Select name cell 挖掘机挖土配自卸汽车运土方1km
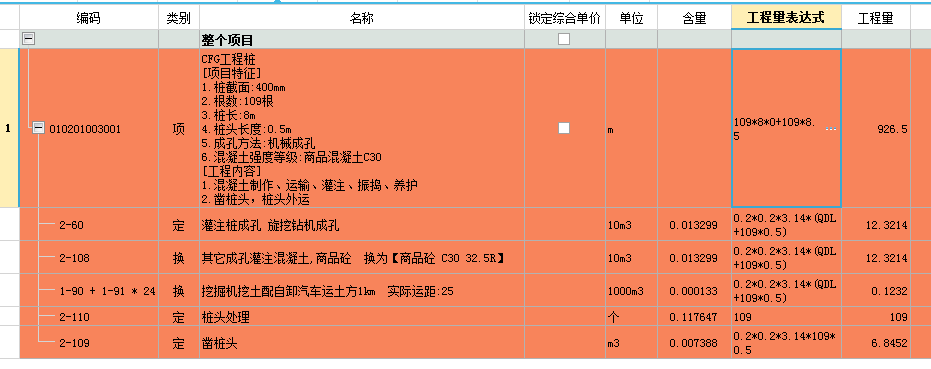Image resolution: width=931 pixels, height=369 pixels. (362, 291)
